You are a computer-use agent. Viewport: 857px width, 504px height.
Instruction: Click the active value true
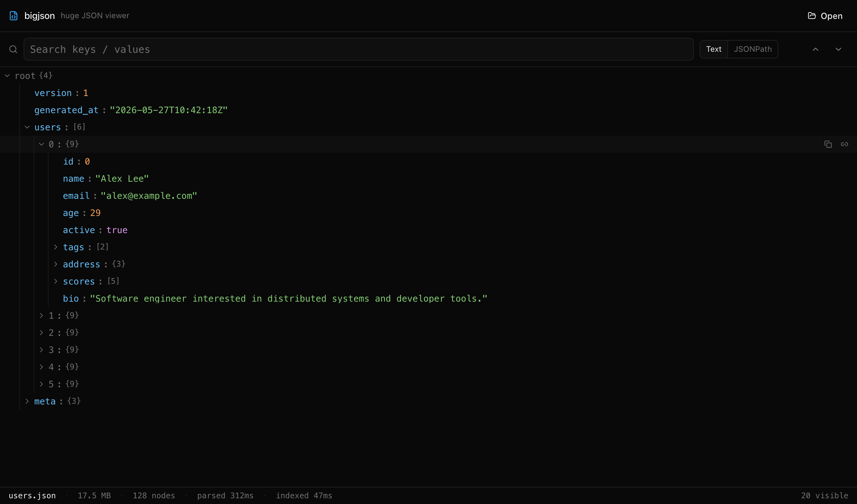pyautogui.click(x=117, y=230)
